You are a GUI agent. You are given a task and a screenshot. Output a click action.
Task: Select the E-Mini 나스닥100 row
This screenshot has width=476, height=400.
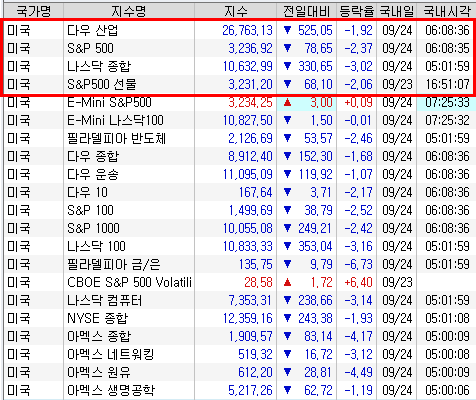[238, 120]
